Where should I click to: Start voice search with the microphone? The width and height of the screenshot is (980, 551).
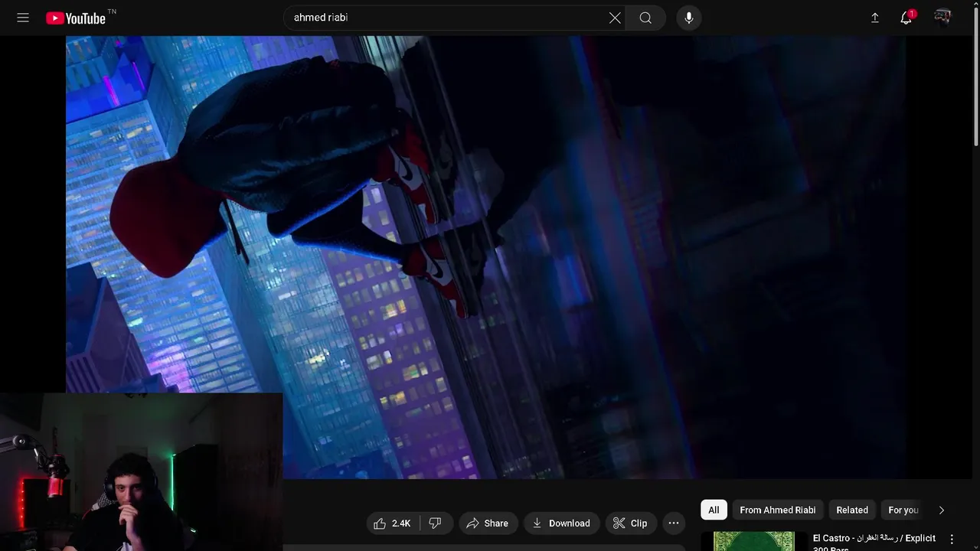click(x=689, y=18)
